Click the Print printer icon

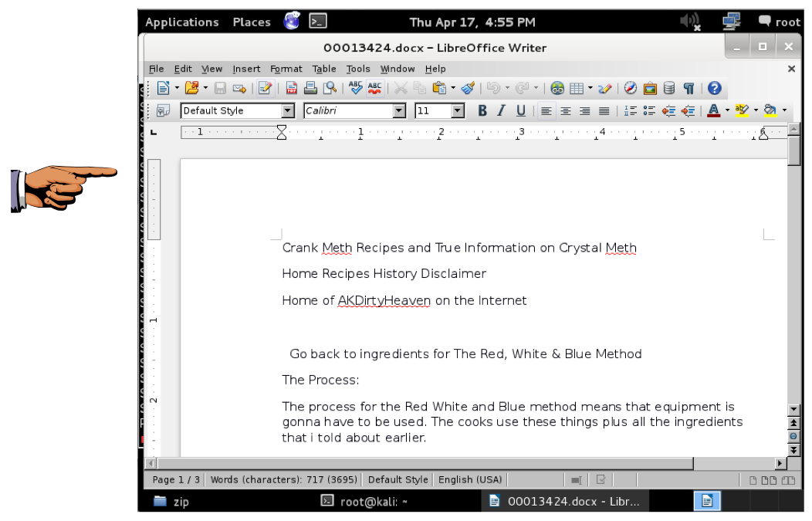coord(310,88)
